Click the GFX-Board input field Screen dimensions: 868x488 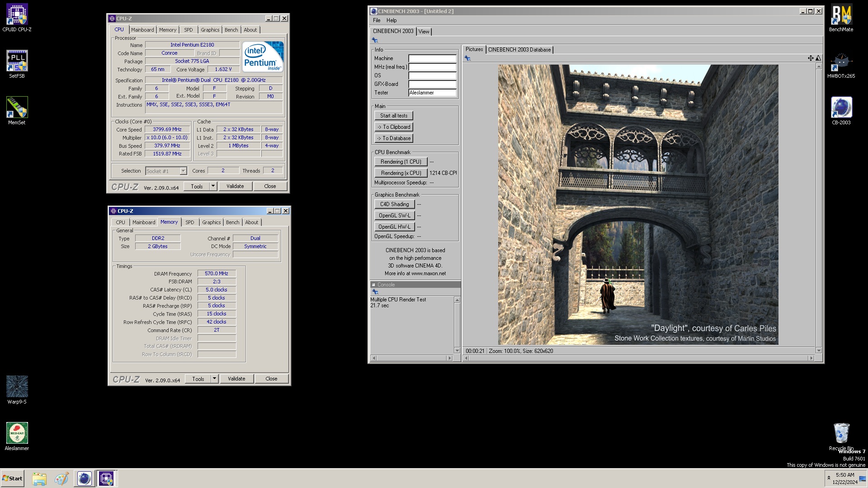pos(433,84)
